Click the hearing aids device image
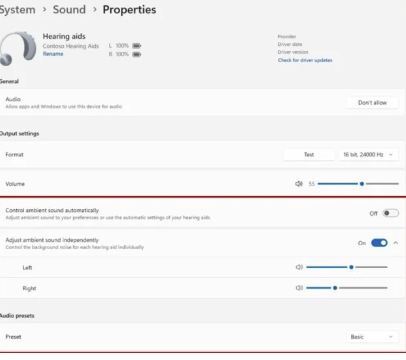406x360 pixels. coord(18,48)
